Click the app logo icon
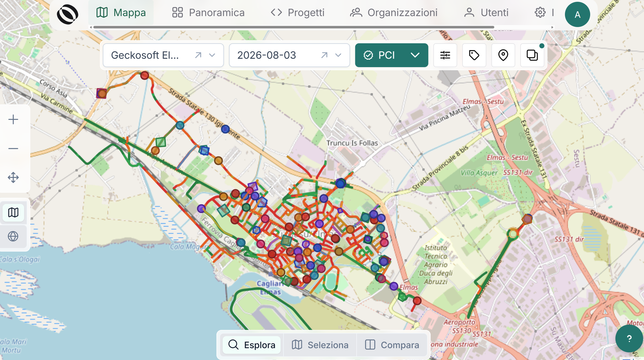 (x=68, y=14)
